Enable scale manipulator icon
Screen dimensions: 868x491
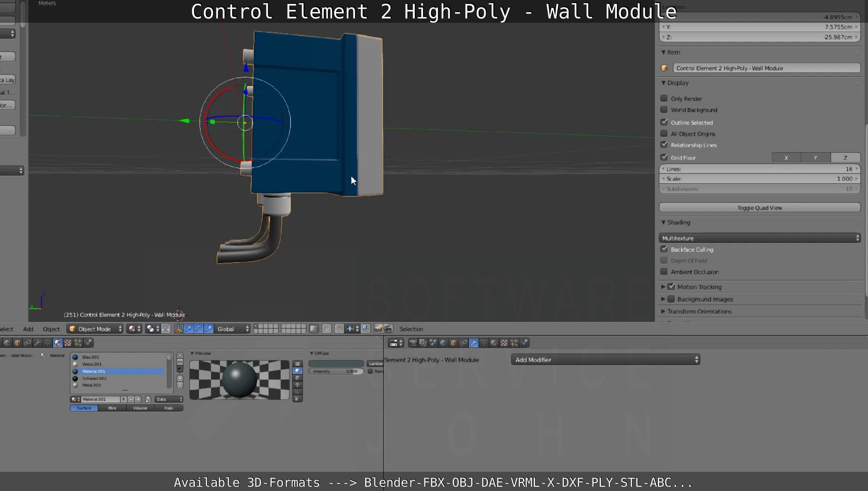point(209,329)
